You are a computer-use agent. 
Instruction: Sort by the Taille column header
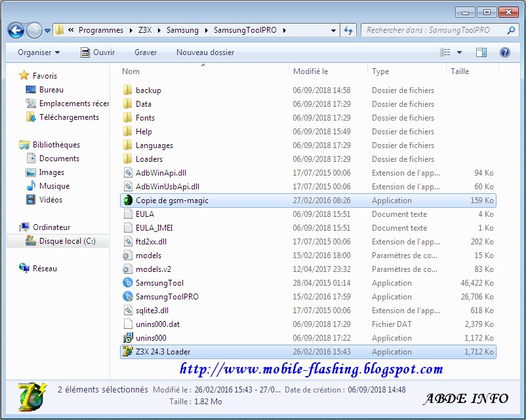point(460,71)
